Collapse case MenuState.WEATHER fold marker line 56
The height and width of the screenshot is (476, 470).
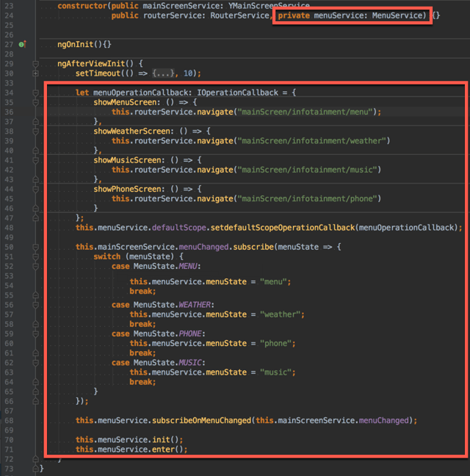(35, 305)
